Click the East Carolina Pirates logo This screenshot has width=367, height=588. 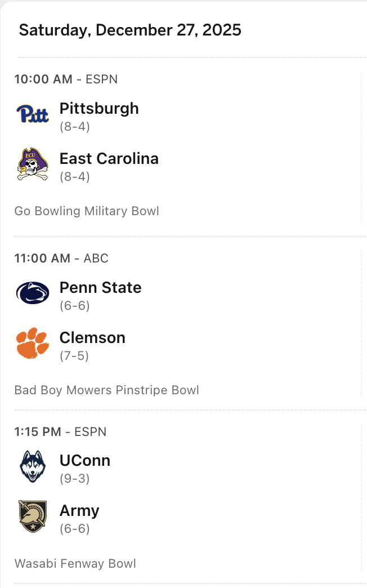pyautogui.click(x=33, y=164)
